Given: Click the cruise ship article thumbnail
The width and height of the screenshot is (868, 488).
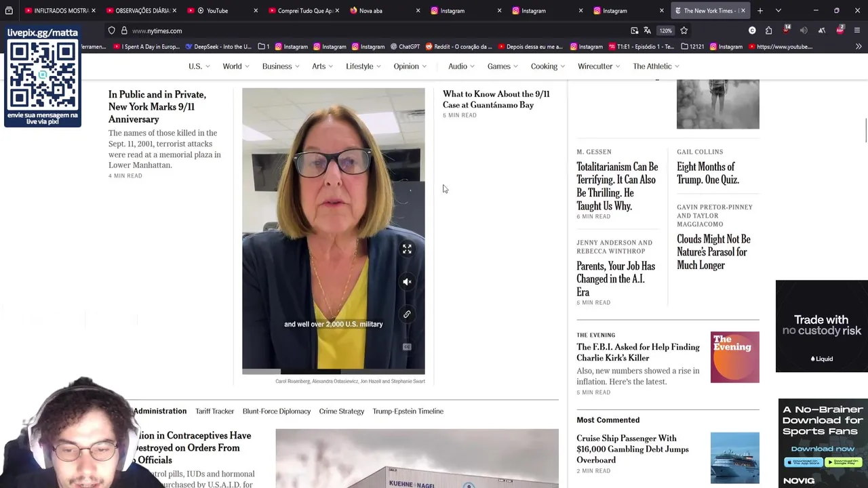Looking at the screenshot, I should tap(735, 457).
